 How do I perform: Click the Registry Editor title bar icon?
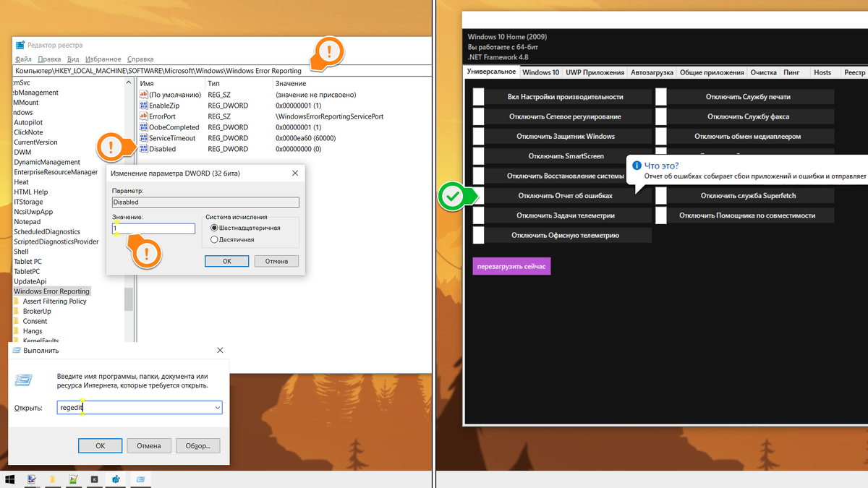[19, 46]
